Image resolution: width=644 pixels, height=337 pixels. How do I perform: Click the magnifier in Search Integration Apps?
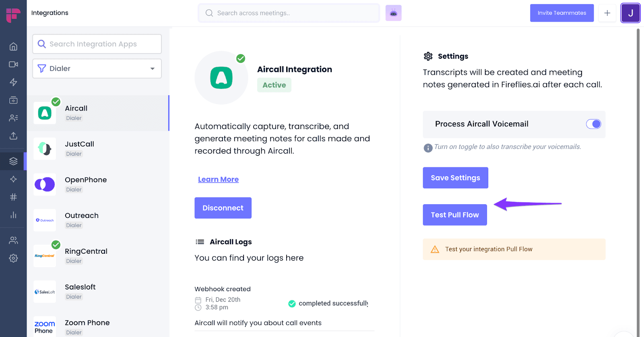(41, 44)
